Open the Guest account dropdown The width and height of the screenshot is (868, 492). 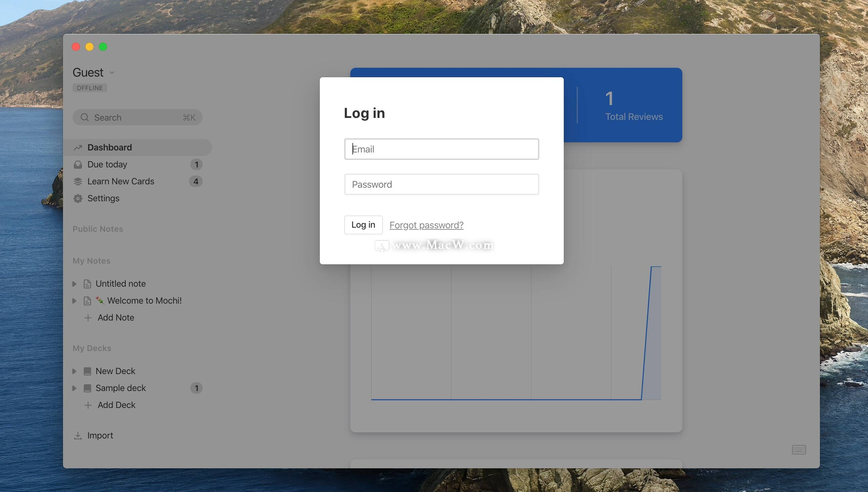(x=112, y=73)
